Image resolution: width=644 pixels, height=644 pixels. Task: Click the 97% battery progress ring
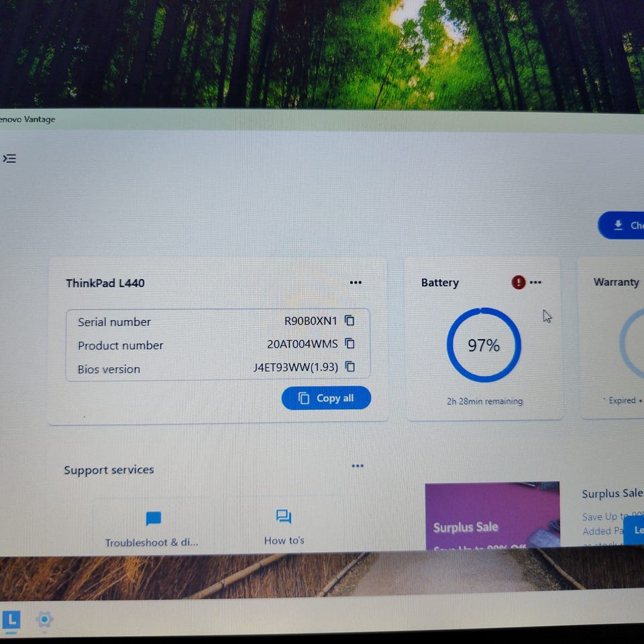point(484,345)
